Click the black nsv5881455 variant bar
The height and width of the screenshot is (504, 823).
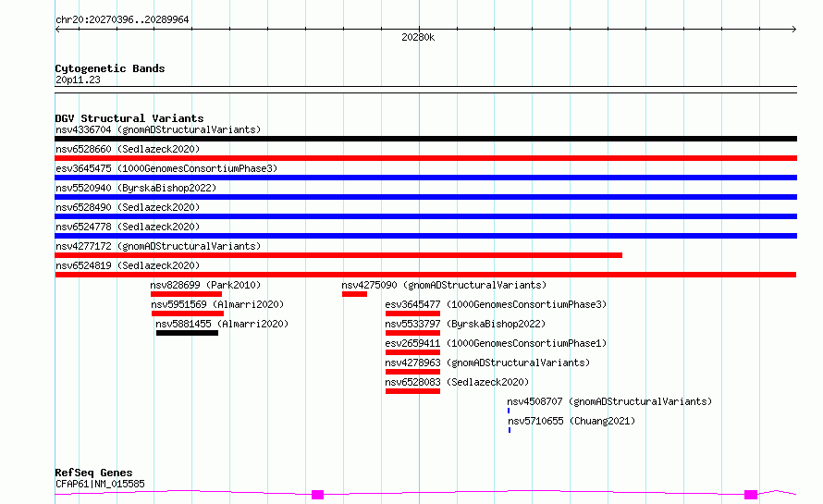pyautogui.click(x=187, y=333)
